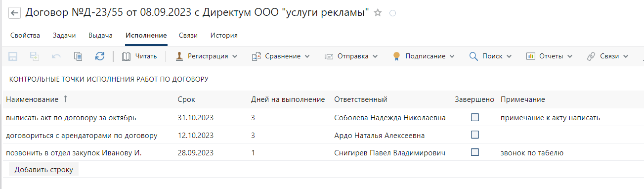
Task: Click days value 1 for позвонить в отдел закупок
Action: click(253, 152)
